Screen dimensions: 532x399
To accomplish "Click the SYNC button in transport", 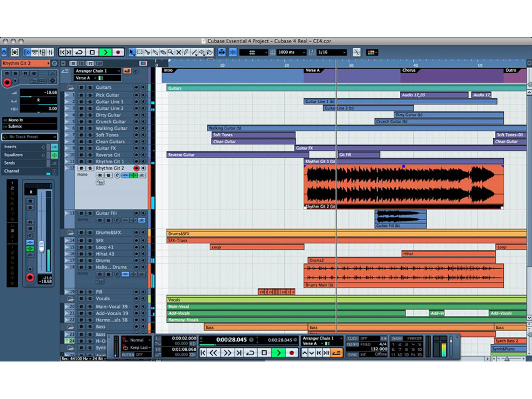I will [x=352, y=355].
